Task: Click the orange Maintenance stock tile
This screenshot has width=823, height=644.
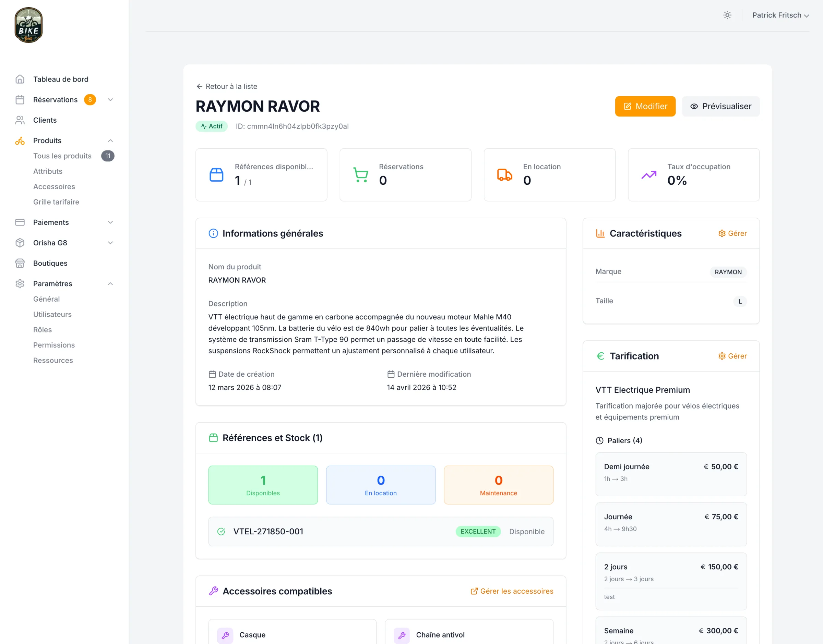Action: (x=499, y=485)
